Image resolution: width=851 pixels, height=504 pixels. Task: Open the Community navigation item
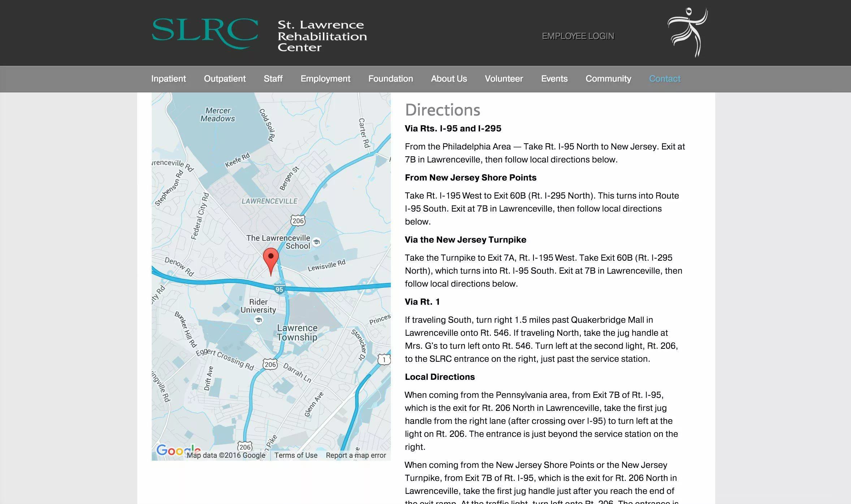pyautogui.click(x=608, y=79)
